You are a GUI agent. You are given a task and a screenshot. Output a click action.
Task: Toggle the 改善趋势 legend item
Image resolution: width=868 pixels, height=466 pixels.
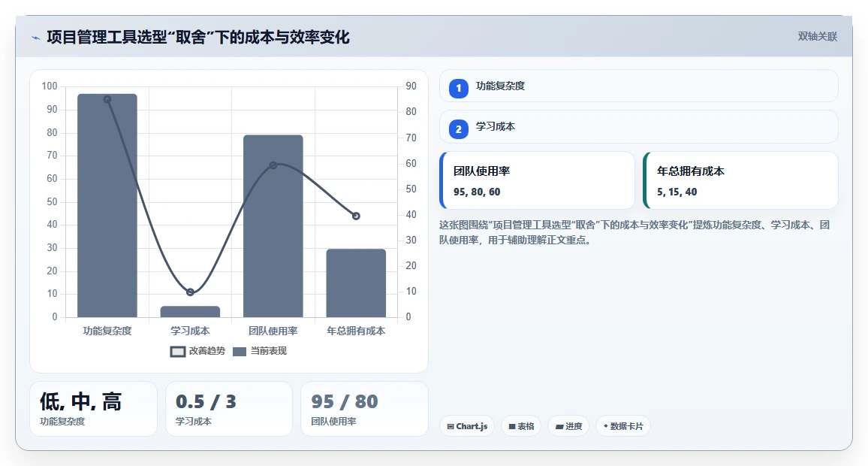pos(197,351)
